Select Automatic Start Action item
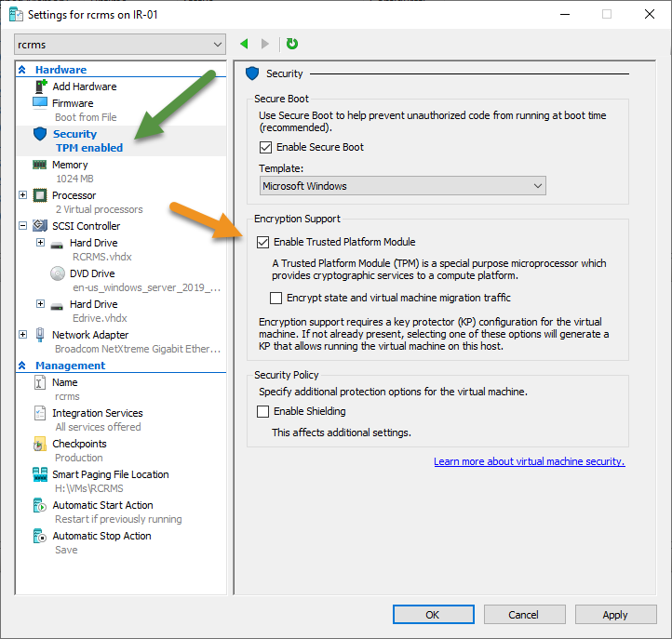Image resolution: width=672 pixels, height=639 pixels. coord(103,505)
